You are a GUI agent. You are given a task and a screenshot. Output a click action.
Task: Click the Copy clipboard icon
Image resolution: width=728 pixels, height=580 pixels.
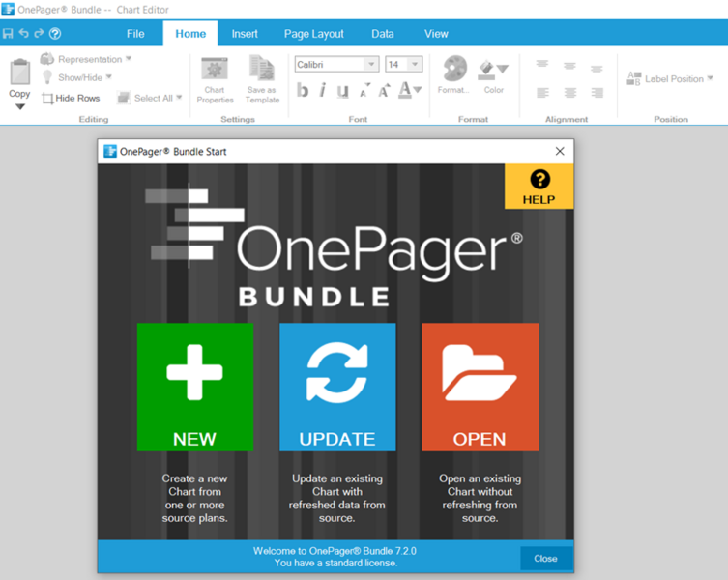pyautogui.click(x=19, y=72)
